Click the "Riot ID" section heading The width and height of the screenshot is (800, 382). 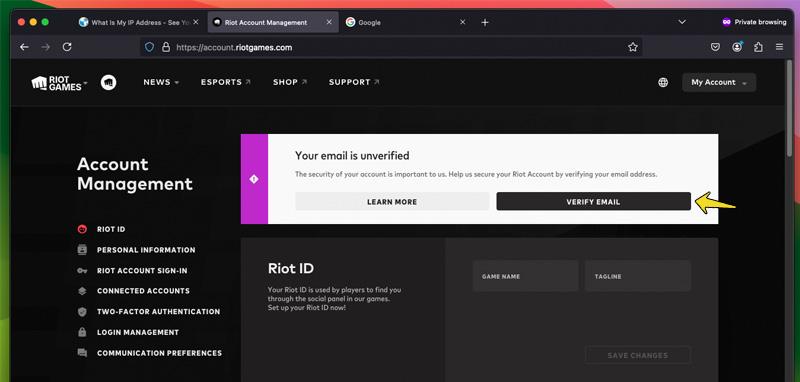(291, 268)
